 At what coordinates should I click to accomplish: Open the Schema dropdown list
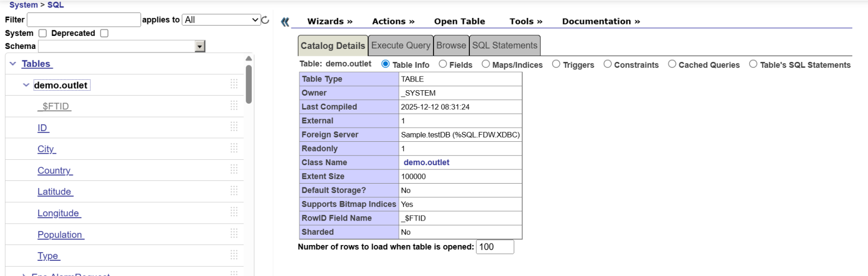[200, 47]
